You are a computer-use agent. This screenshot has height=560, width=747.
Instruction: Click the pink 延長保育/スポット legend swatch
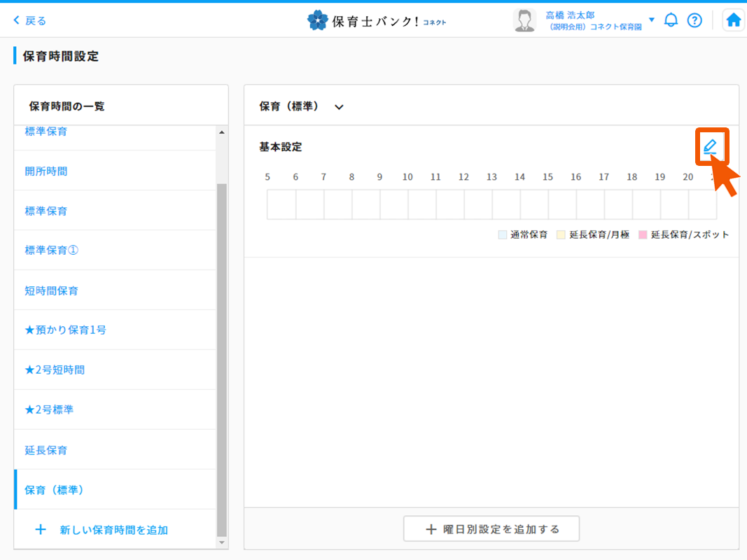click(643, 235)
